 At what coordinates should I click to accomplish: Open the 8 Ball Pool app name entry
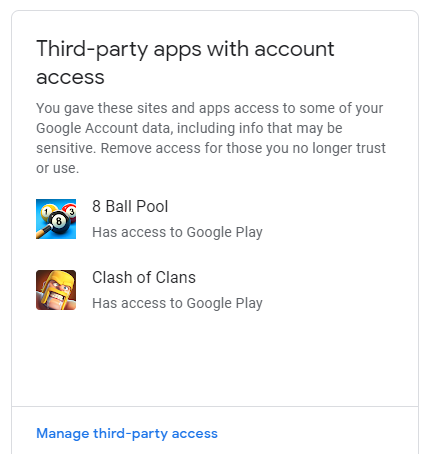coord(130,206)
